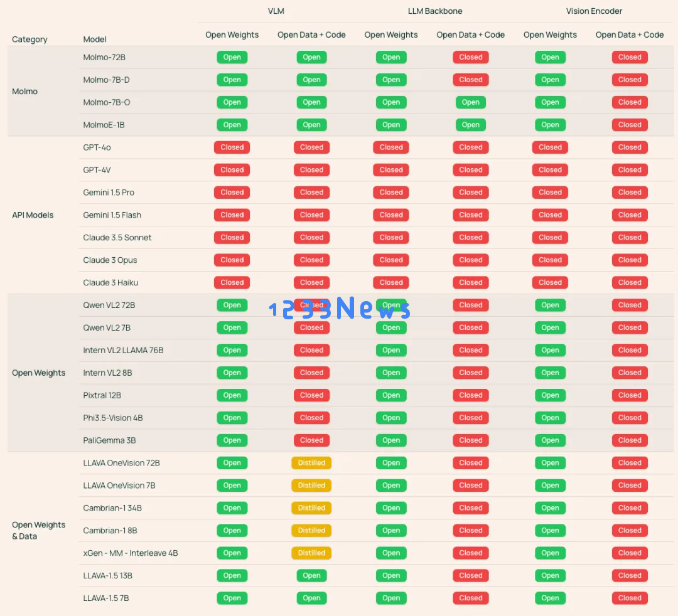Click Open Data + Code header under Vision Encoder
The width and height of the screenshot is (678, 616).
point(630,35)
